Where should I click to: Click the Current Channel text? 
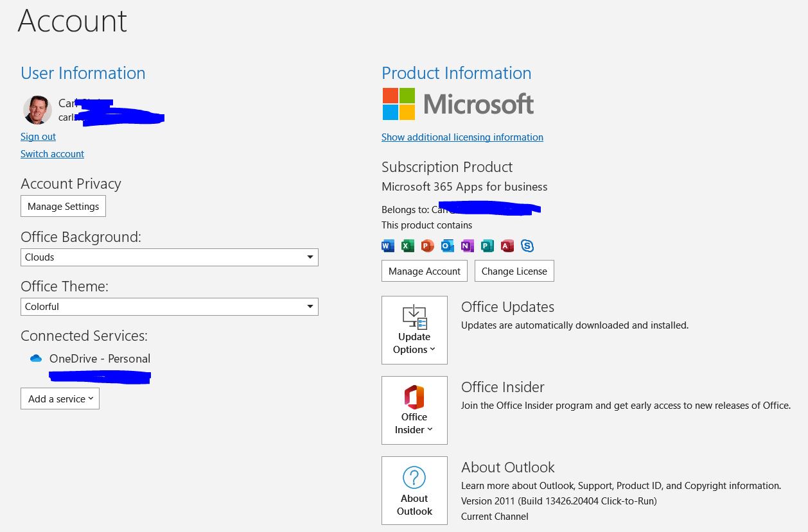tap(495, 517)
